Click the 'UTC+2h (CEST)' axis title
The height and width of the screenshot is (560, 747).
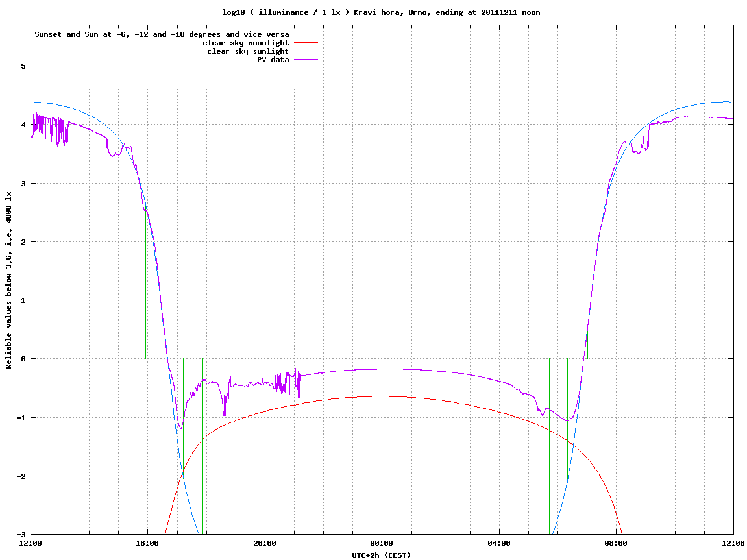pos(381,555)
